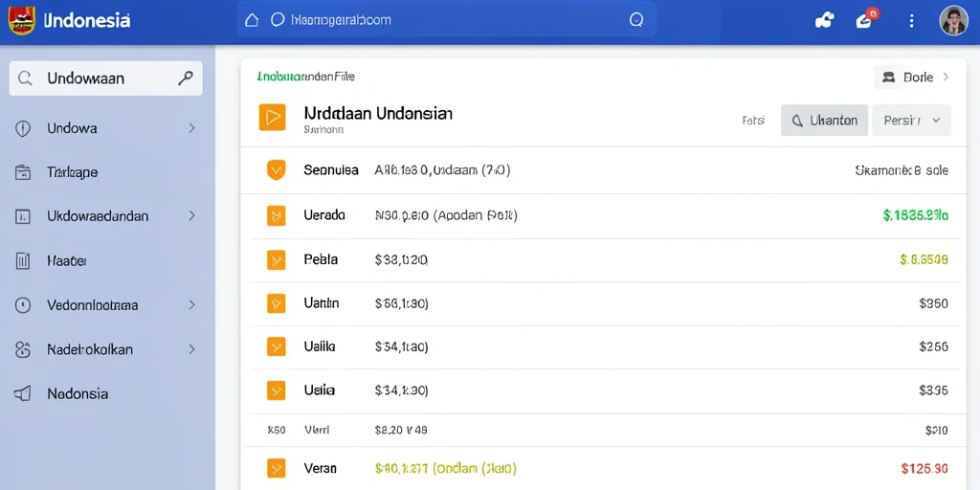Click the home icon in the address bar
980x490 pixels.
[x=252, y=20]
